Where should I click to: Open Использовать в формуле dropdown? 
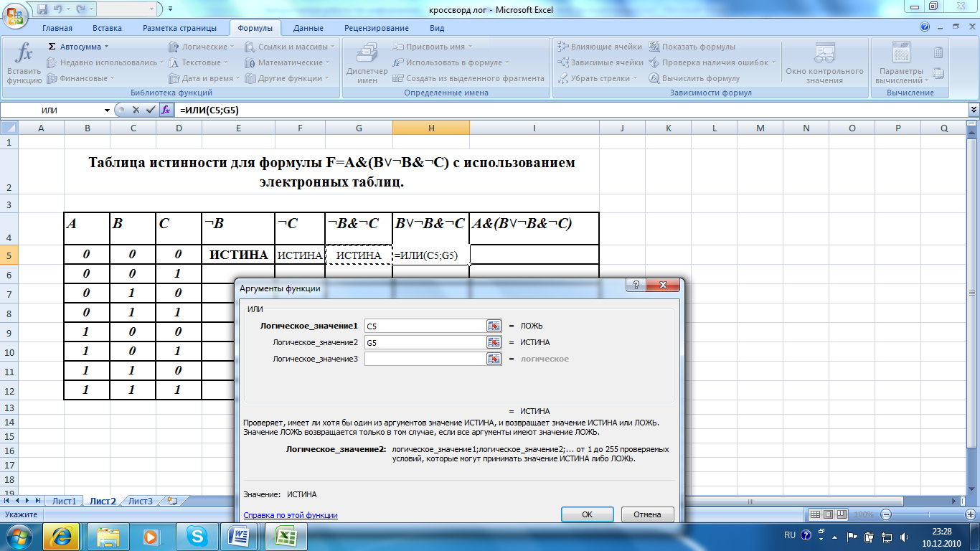[x=451, y=62]
